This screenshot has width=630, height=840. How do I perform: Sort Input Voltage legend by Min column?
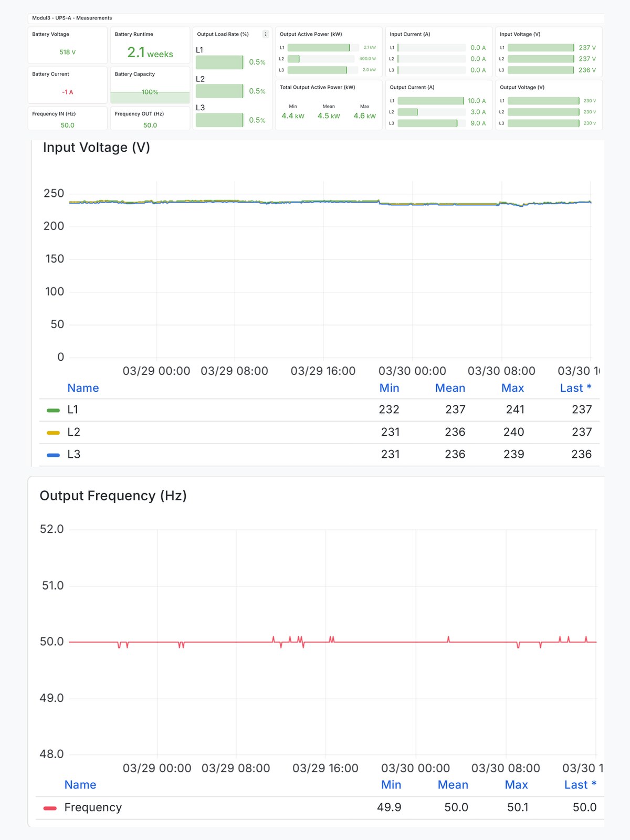[390, 388]
